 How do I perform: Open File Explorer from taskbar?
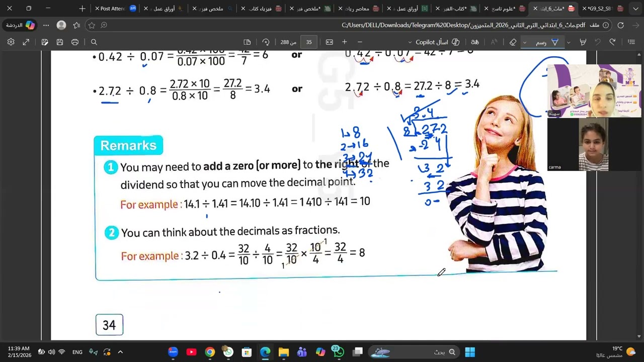tap(283, 352)
